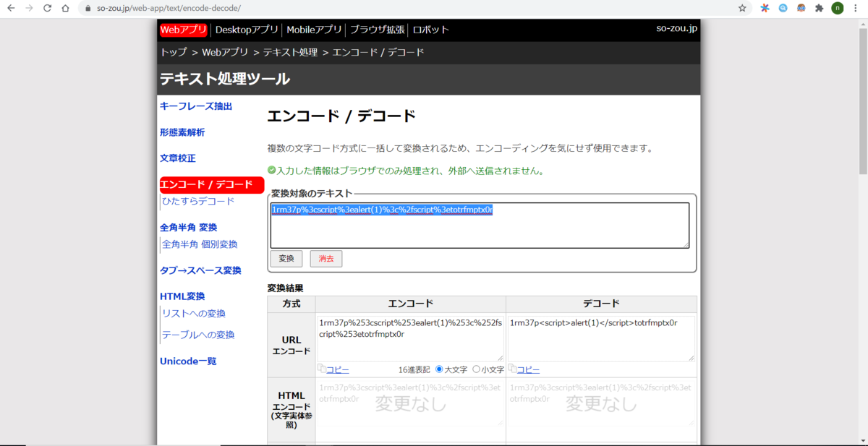Select 大文字 hex notation radio
This screenshot has width=868, height=446.
tap(439, 369)
